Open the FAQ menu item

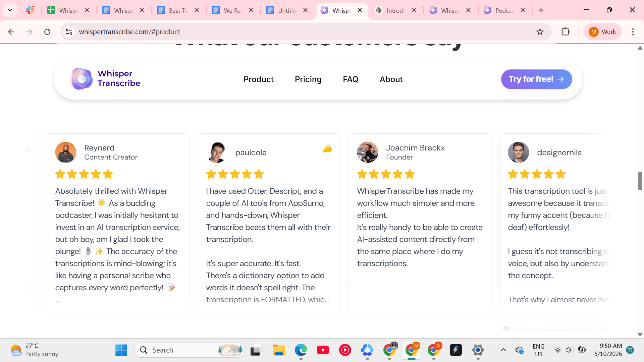point(351,79)
